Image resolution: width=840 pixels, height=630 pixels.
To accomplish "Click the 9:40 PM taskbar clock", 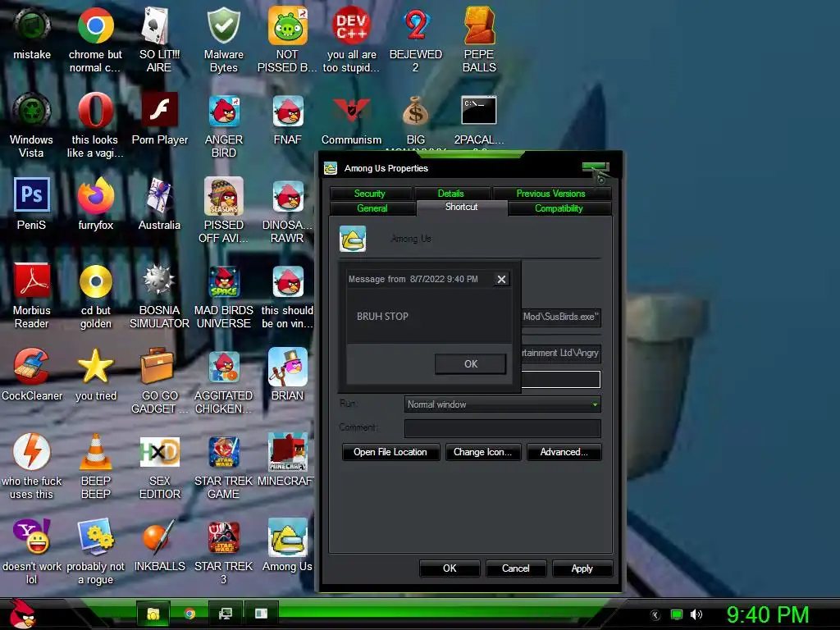I will pyautogui.click(x=768, y=614).
